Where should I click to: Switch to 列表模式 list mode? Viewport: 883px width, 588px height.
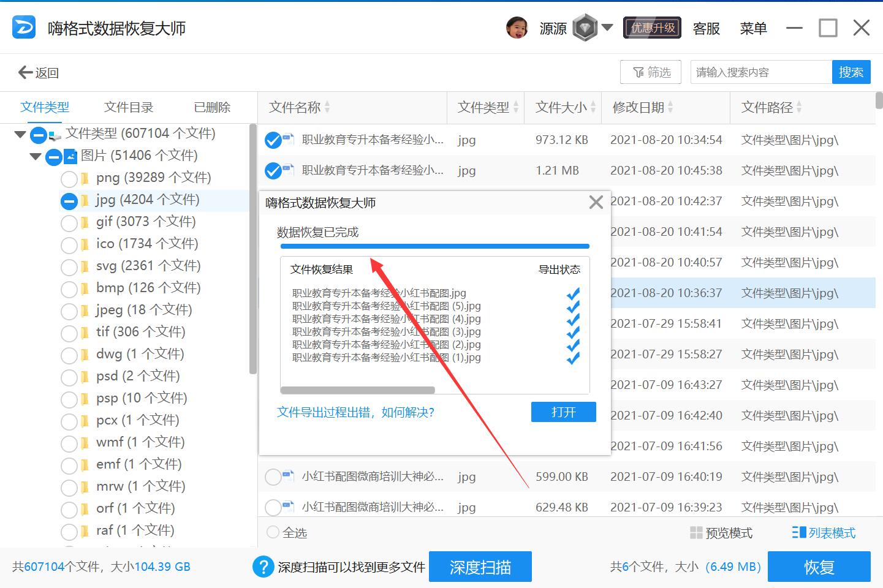tap(824, 533)
